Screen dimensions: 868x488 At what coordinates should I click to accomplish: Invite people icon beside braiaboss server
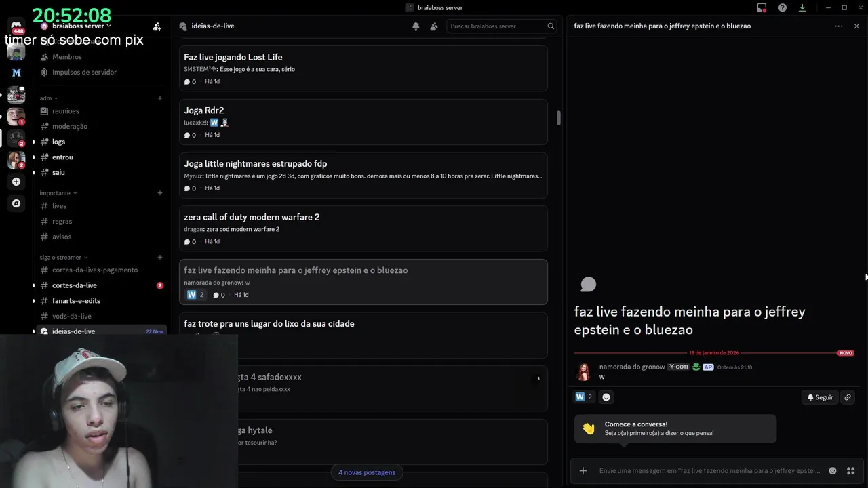click(x=157, y=26)
